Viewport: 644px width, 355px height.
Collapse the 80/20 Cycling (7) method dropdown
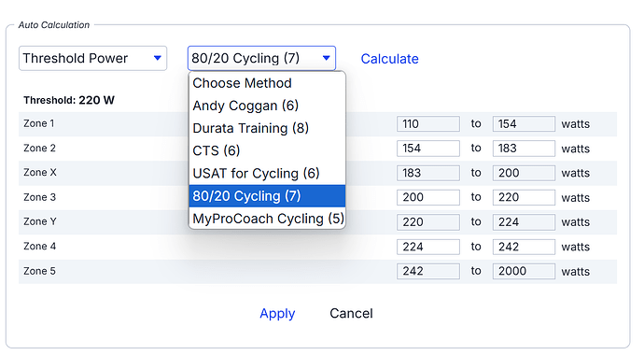pos(261,58)
